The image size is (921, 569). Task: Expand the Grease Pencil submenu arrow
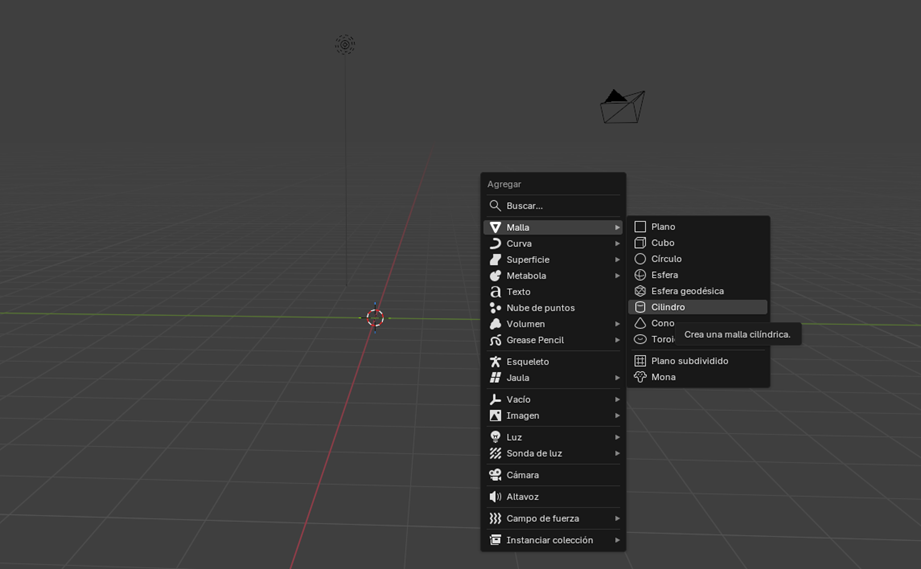click(617, 340)
